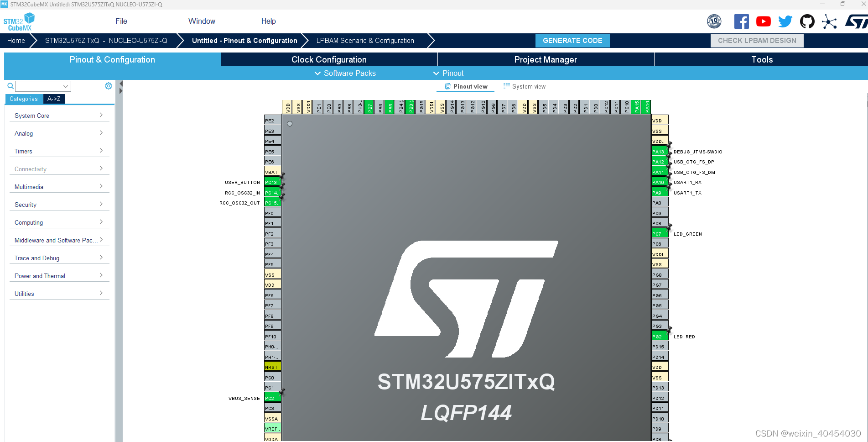
Task: Expand Power and Thermal category
Action: [59, 276]
